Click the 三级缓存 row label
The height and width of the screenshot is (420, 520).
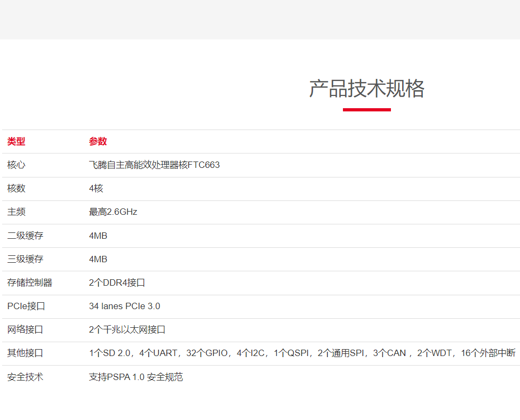tap(25, 259)
